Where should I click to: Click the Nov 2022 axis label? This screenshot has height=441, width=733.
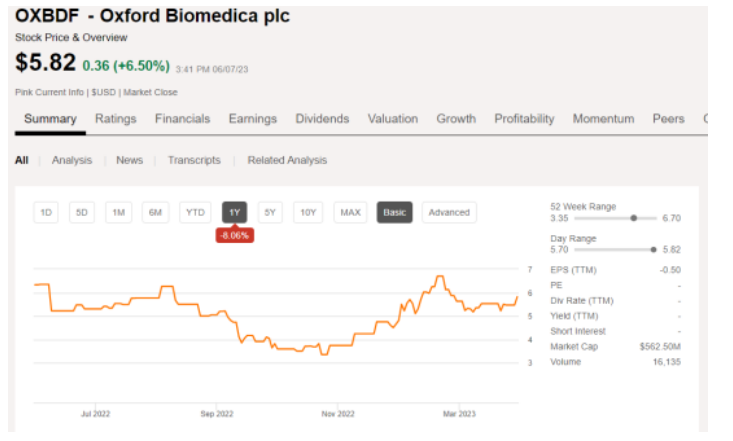(338, 414)
